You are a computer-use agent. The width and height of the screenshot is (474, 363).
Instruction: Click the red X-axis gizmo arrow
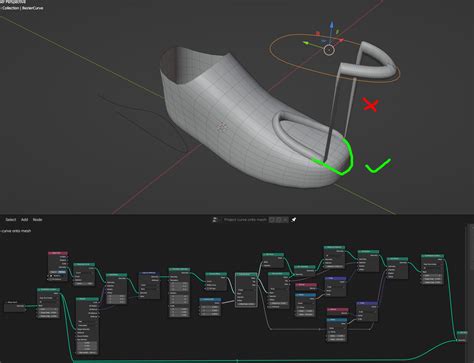(x=341, y=40)
